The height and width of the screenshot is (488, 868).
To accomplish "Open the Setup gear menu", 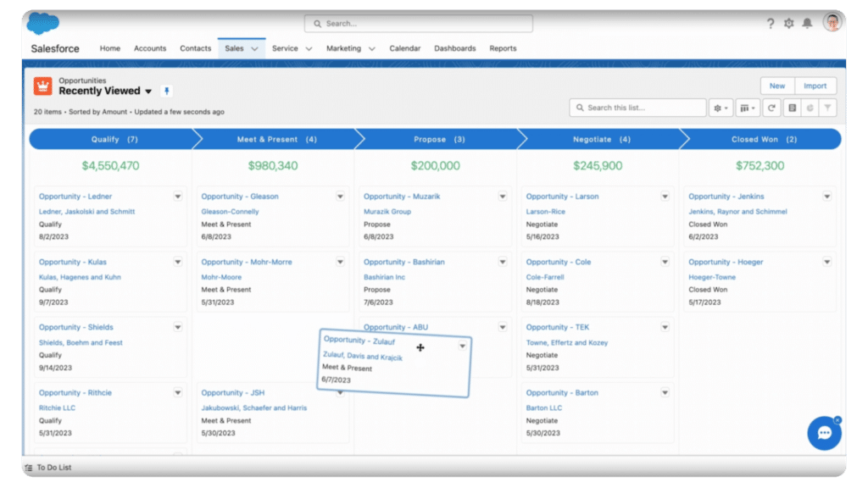I will tap(790, 24).
